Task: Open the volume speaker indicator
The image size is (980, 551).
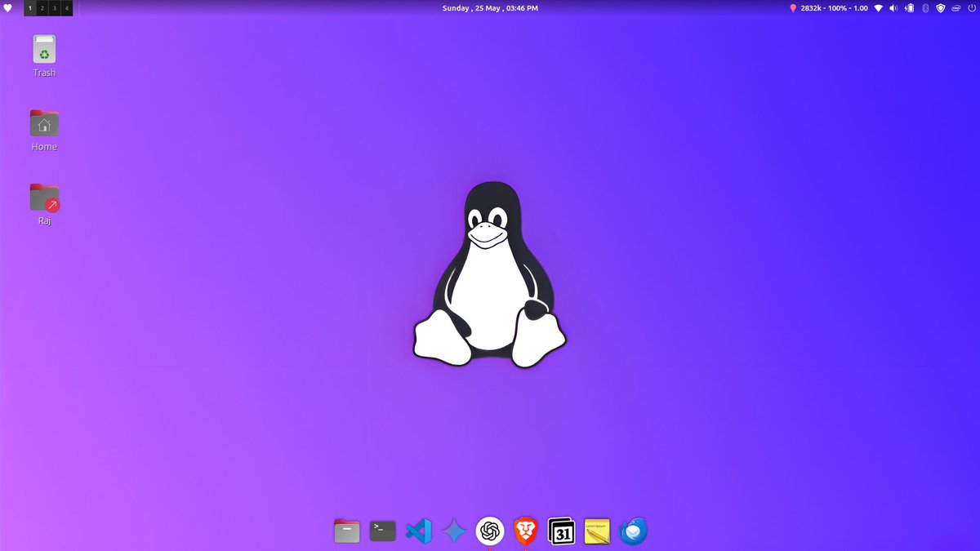Action: click(x=893, y=8)
